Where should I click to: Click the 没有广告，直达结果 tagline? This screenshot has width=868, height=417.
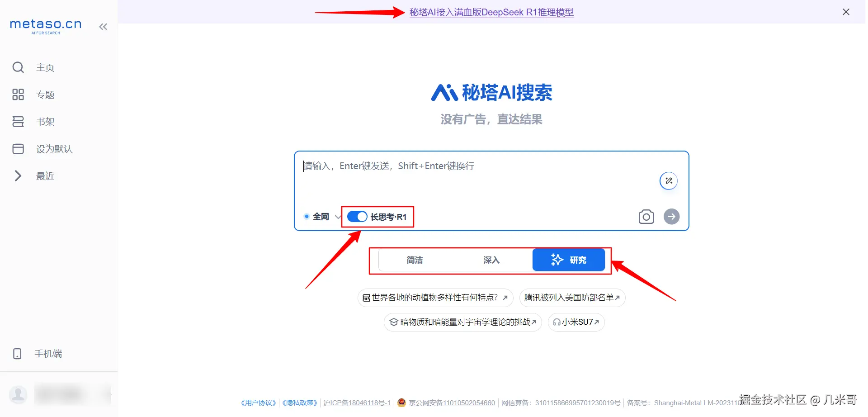[491, 119]
